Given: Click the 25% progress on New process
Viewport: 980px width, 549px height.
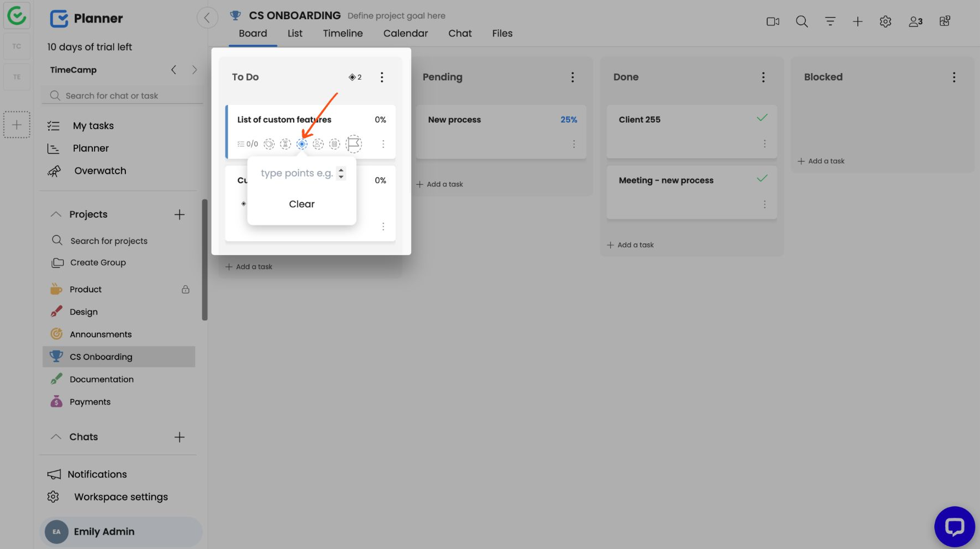Looking at the screenshot, I should tap(569, 120).
